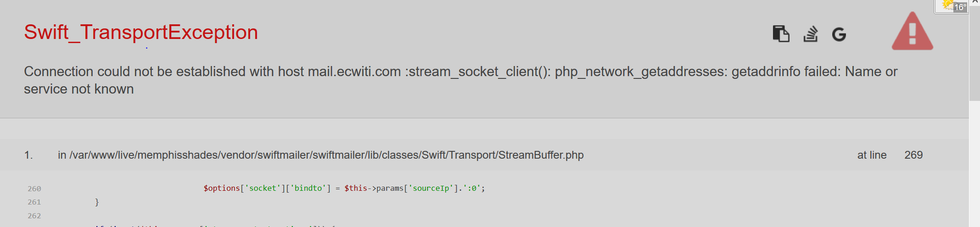Click the 'Connection could not be established' message
Viewport: 980px width, 227px height.
460,72
